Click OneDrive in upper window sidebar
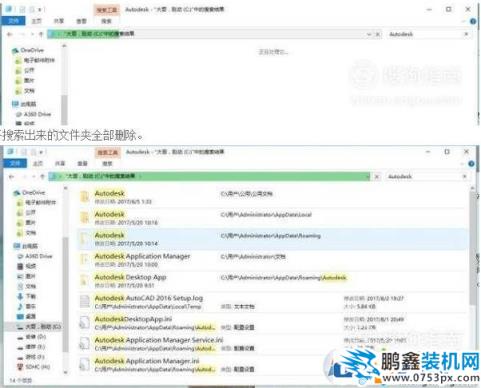 28,50
